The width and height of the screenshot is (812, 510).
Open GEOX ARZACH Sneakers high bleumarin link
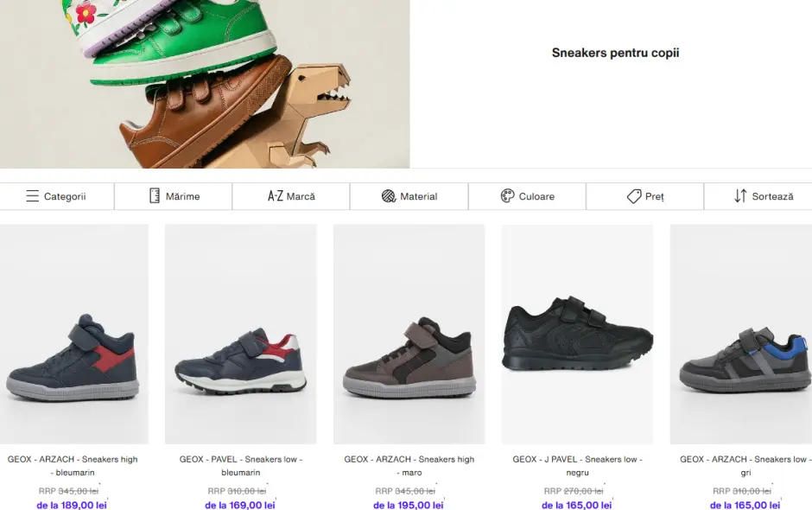[x=73, y=466]
